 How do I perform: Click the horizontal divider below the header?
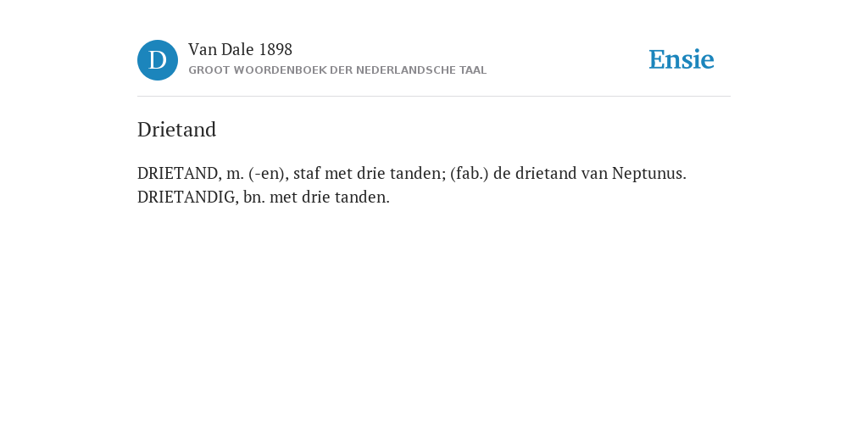tap(434, 97)
